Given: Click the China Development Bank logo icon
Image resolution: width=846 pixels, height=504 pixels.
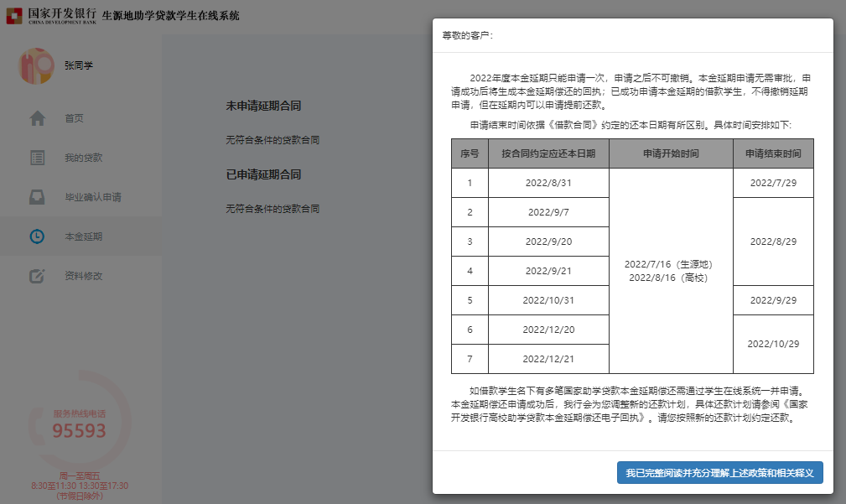Looking at the screenshot, I should point(13,17).
